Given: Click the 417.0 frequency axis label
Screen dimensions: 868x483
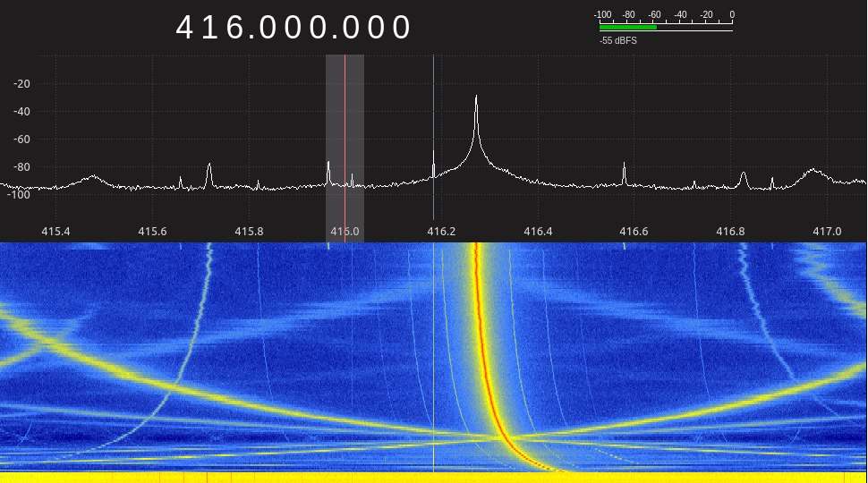Looking at the screenshot, I should [x=827, y=232].
